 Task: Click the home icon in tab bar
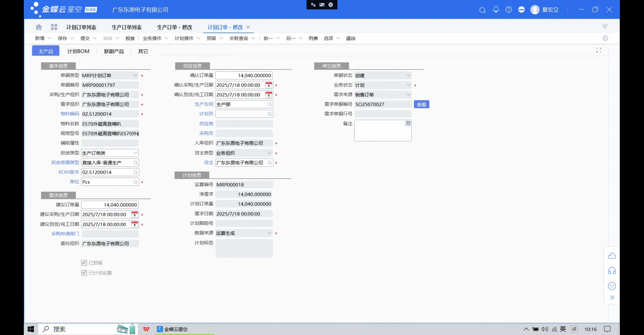click(39, 27)
